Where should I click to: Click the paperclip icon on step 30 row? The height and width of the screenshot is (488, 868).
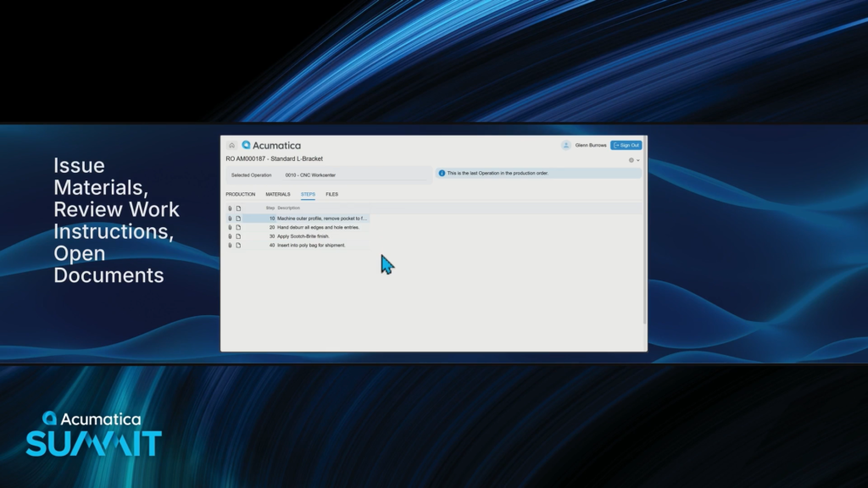coord(230,236)
